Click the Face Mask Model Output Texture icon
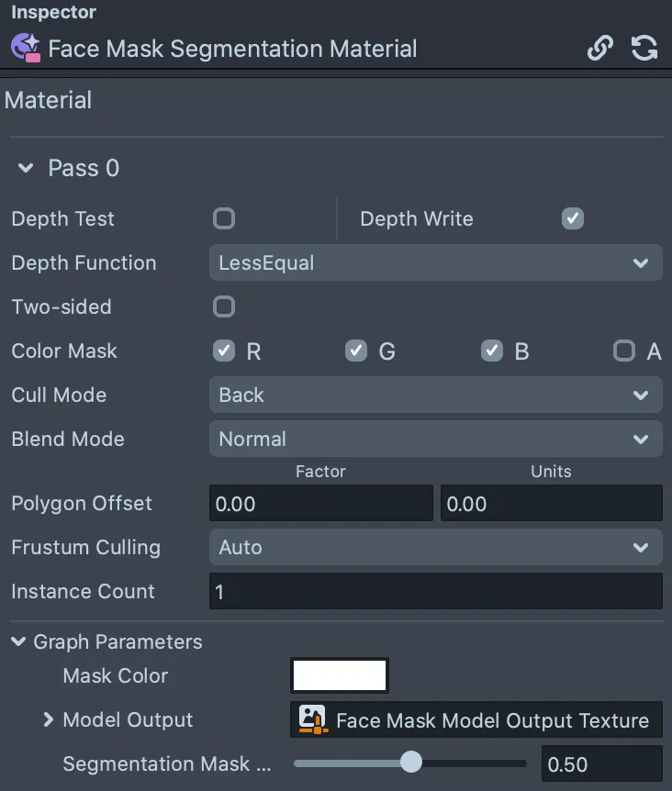 pyautogui.click(x=313, y=719)
